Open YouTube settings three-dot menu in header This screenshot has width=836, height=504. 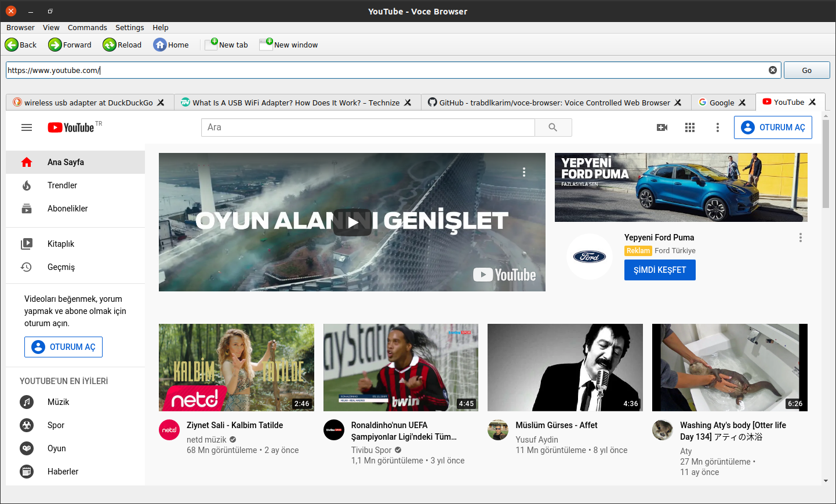[x=718, y=127]
